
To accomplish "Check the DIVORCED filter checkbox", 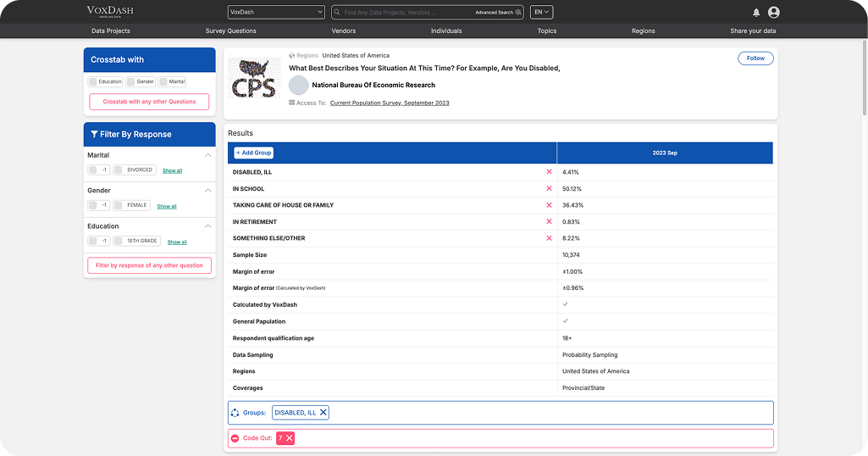I will click(118, 170).
